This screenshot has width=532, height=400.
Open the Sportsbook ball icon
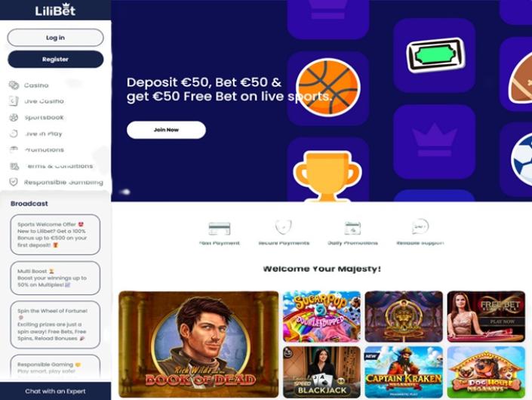point(14,118)
